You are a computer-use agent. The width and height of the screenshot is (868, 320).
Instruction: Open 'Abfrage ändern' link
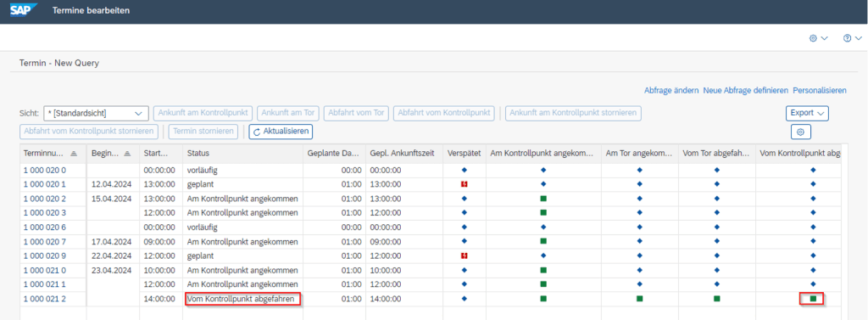(x=672, y=91)
